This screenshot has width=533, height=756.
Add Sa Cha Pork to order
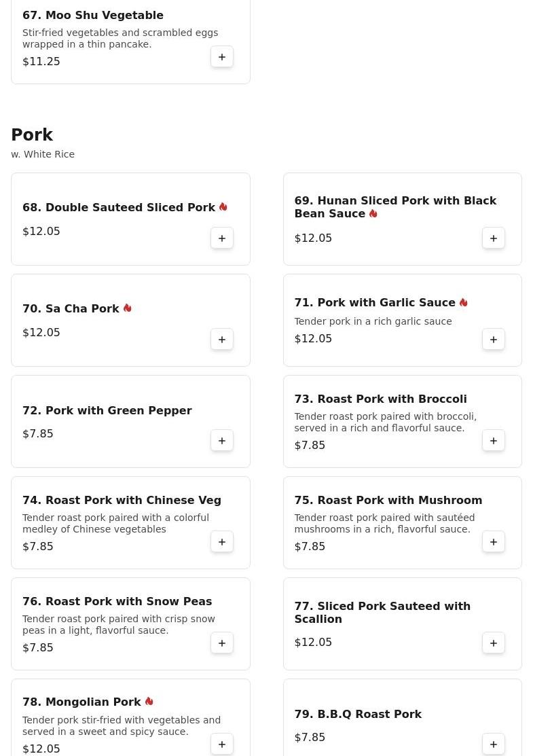coord(222,340)
